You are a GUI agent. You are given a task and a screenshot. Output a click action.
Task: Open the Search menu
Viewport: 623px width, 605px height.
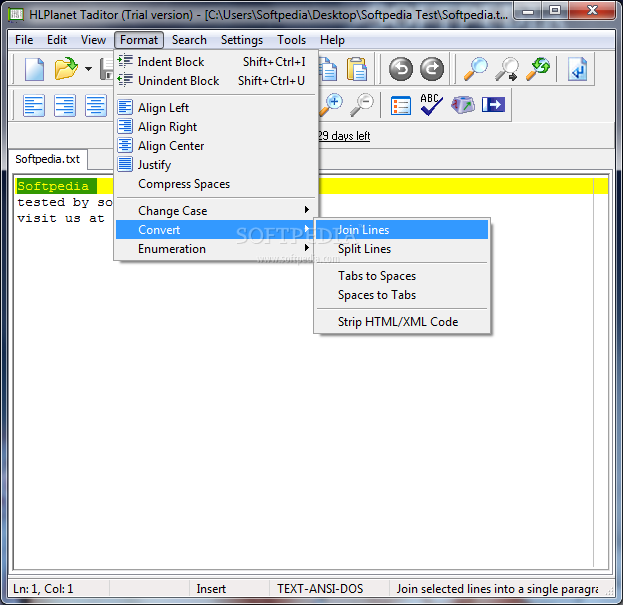189,40
